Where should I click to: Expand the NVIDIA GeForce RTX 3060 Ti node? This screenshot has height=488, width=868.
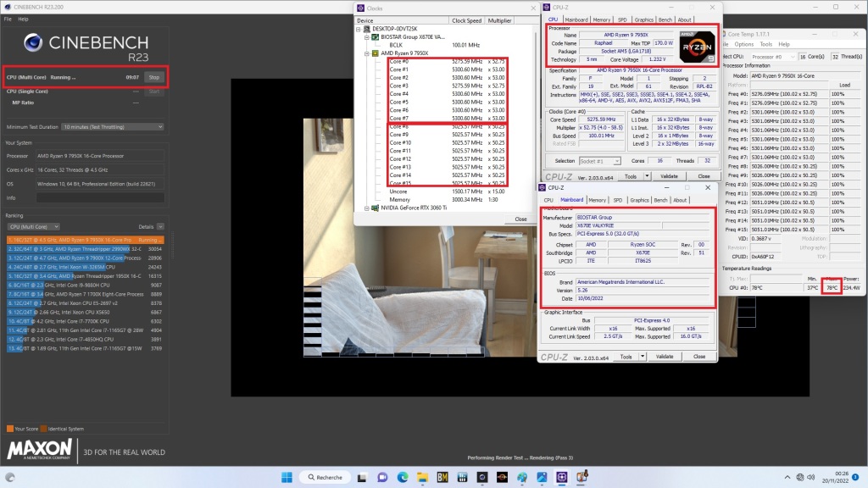pos(366,208)
